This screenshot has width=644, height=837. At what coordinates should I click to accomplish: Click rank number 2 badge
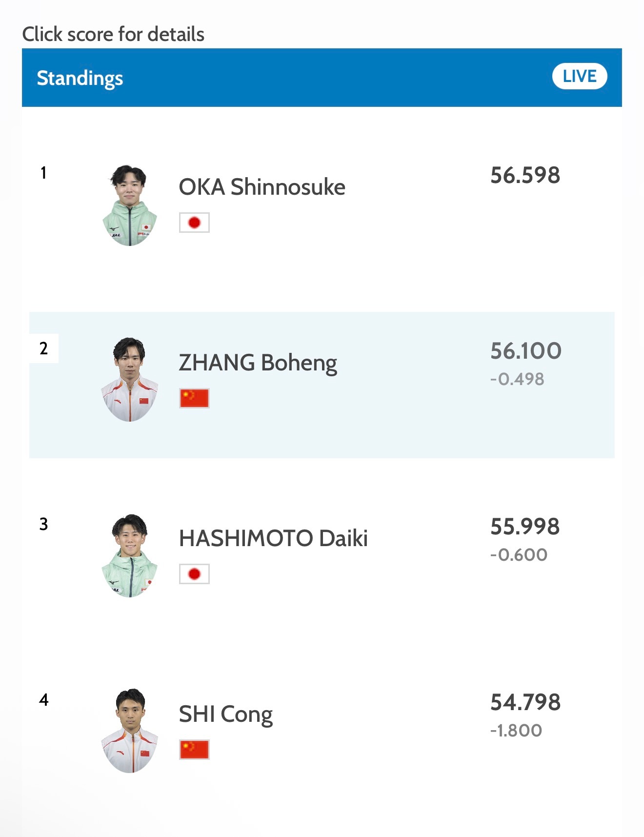44,348
